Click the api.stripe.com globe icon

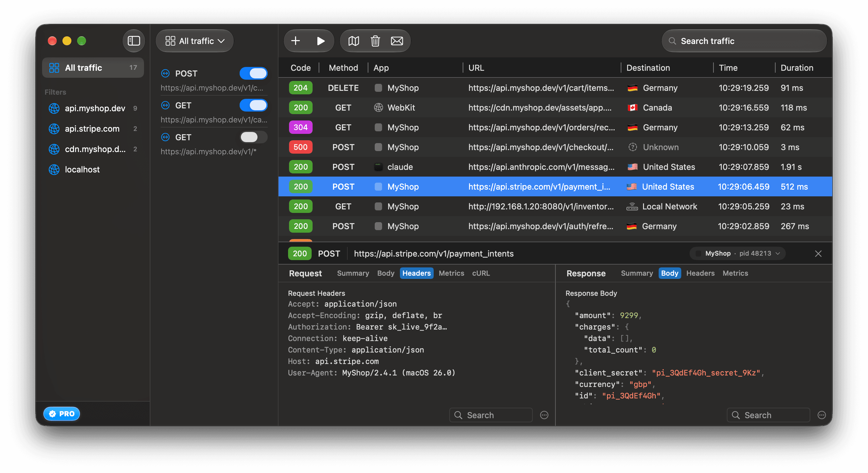(x=54, y=129)
